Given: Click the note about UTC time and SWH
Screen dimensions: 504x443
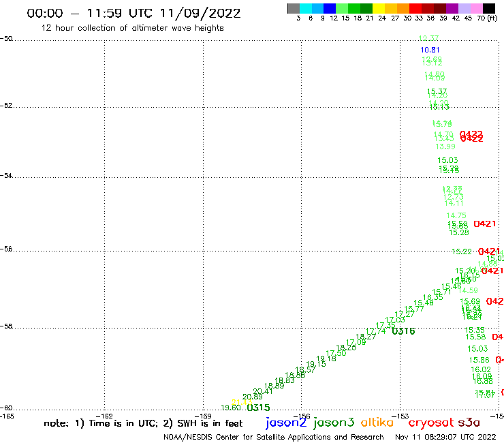Looking at the screenshot, I should pos(143,423).
